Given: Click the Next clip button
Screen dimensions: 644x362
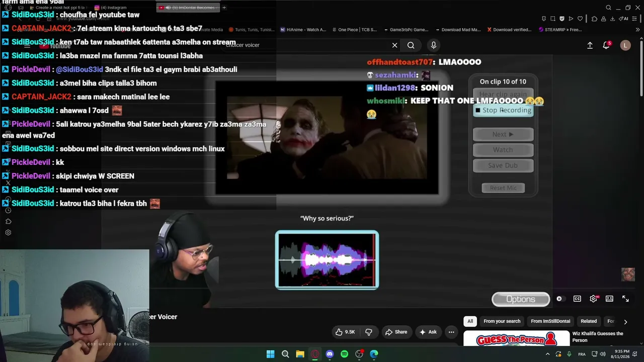Looking at the screenshot, I should pos(503,134).
